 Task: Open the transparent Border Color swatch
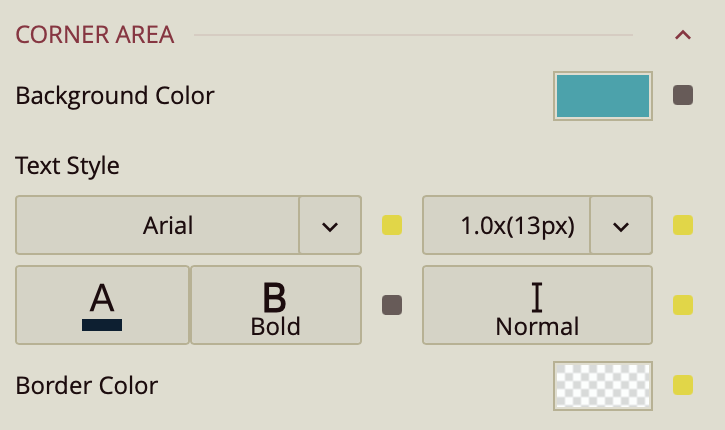click(x=602, y=385)
